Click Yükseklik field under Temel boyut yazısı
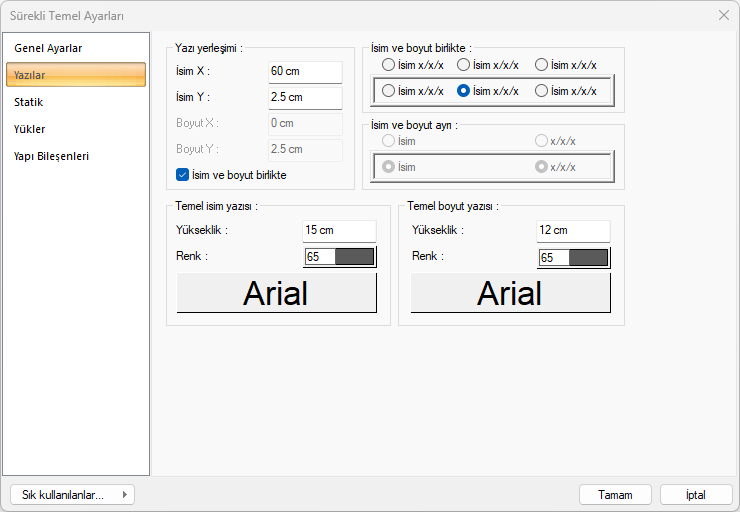Viewport: 740px width, 512px height. 573,230
